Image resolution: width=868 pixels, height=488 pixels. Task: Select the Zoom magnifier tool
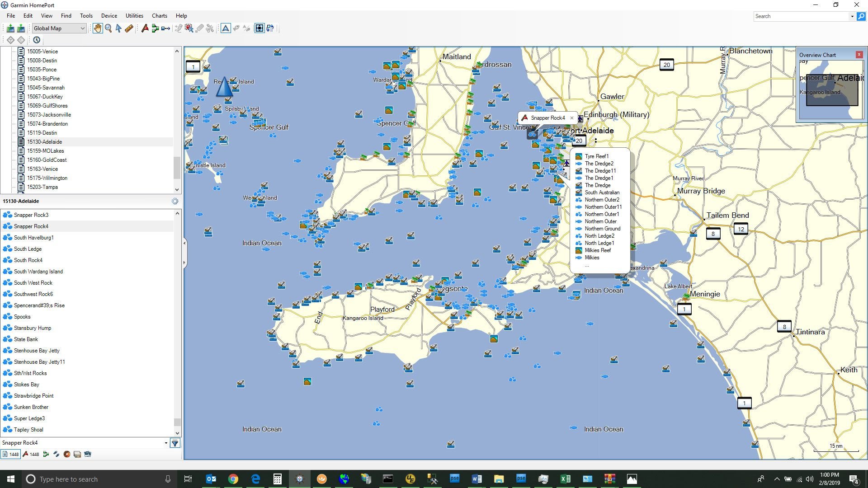pyautogui.click(x=108, y=28)
